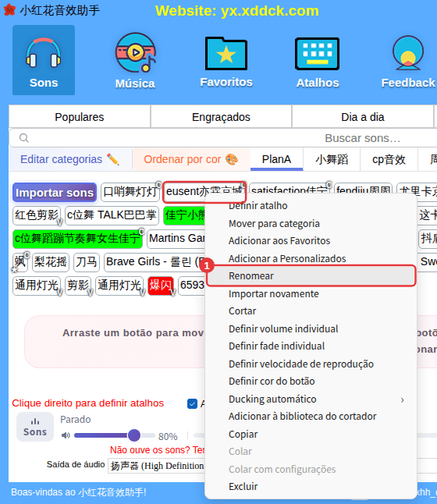Screen dimensions: 437x504
Task: Select the PlanA category tab
Action: coord(276,159)
